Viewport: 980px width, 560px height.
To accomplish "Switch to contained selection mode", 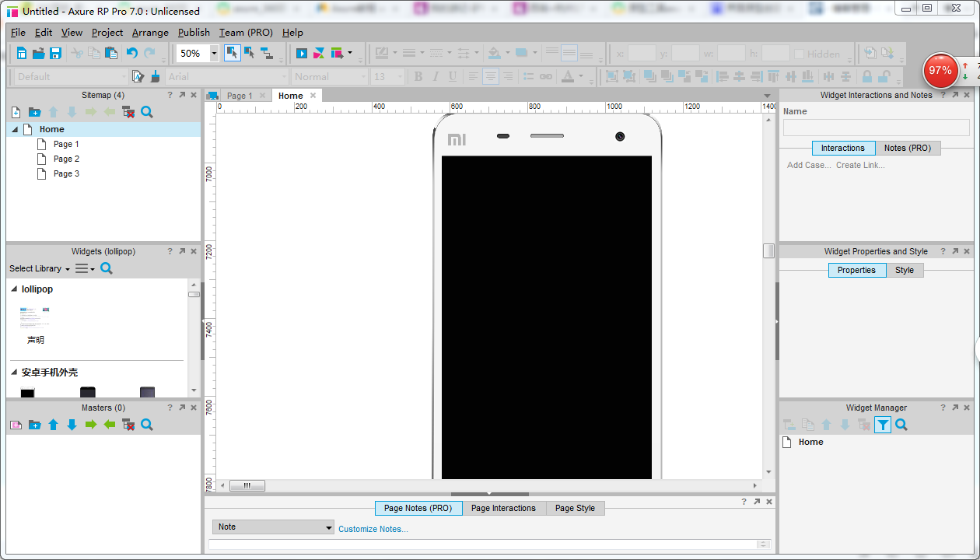I will [250, 53].
